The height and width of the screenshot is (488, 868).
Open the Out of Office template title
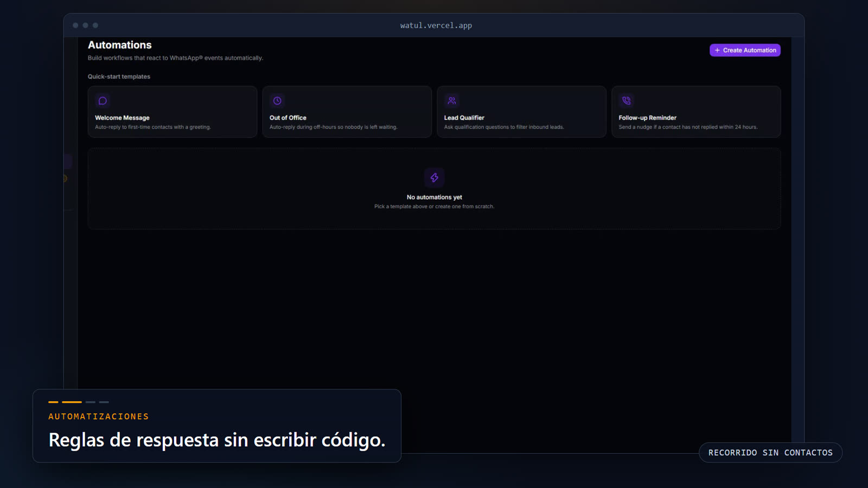(x=288, y=118)
